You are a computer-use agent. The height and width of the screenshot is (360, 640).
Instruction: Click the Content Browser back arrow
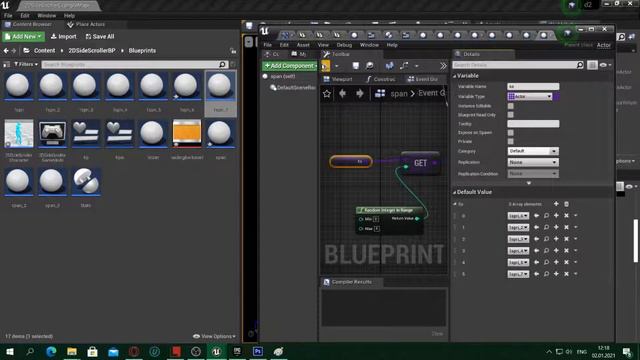point(6,51)
